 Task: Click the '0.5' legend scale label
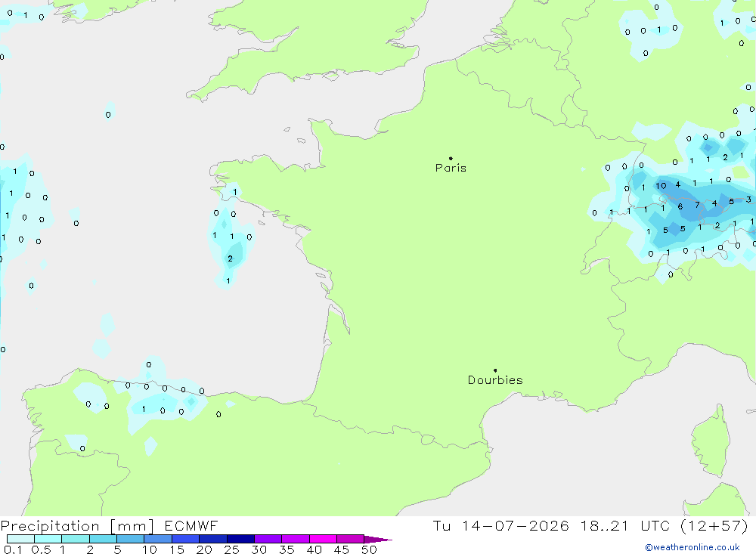click(42, 549)
